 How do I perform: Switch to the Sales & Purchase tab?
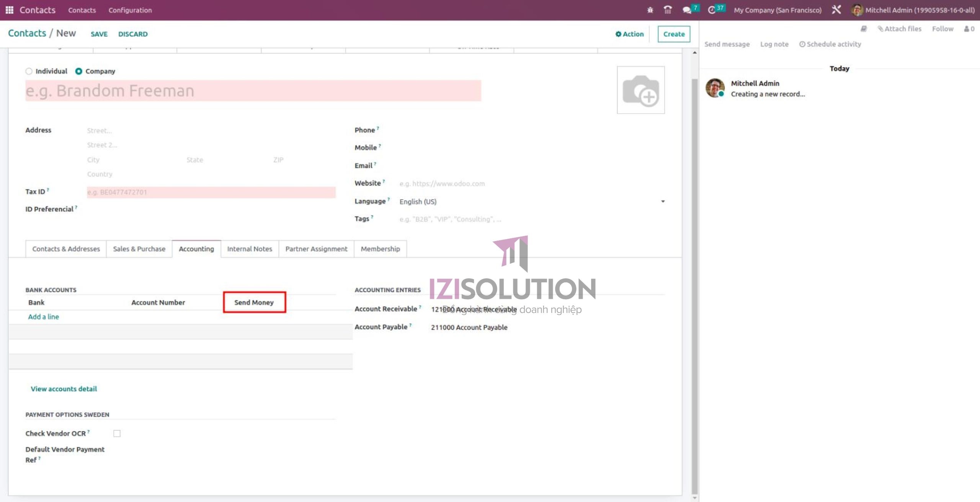point(139,249)
